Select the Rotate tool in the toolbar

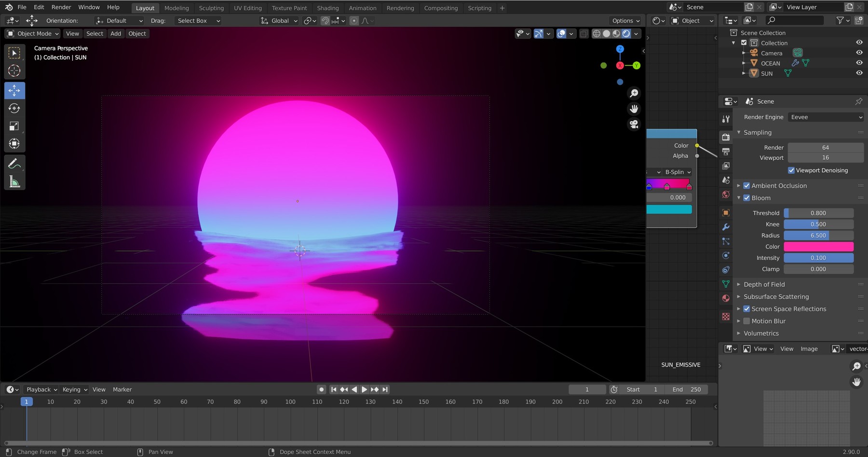click(14, 108)
